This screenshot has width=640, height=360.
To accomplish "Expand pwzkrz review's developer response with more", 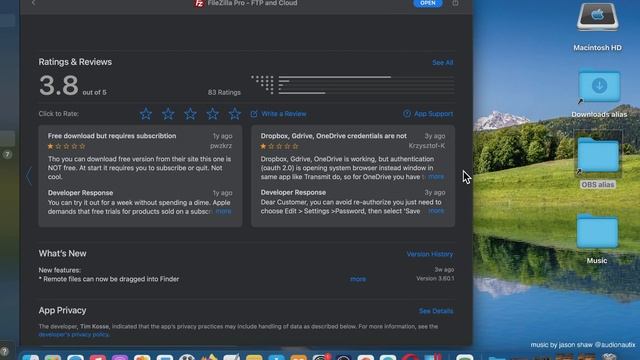I will click(223, 211).
